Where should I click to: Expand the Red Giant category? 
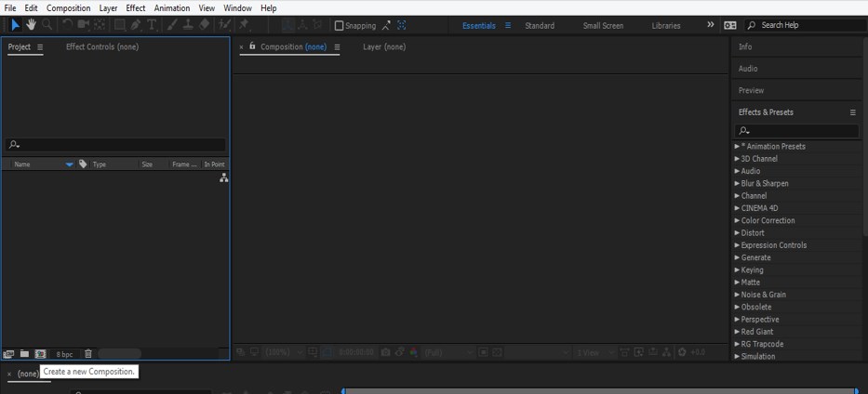737,332
